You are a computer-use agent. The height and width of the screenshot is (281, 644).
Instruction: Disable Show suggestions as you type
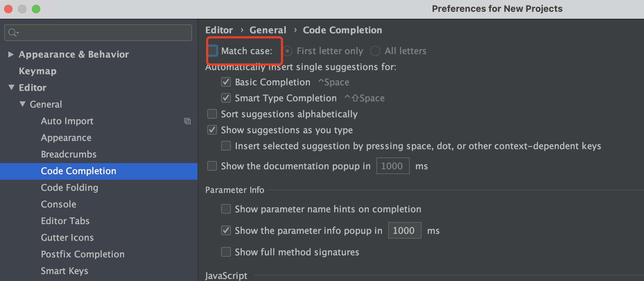pyautogui.click(x=212, y=130)
